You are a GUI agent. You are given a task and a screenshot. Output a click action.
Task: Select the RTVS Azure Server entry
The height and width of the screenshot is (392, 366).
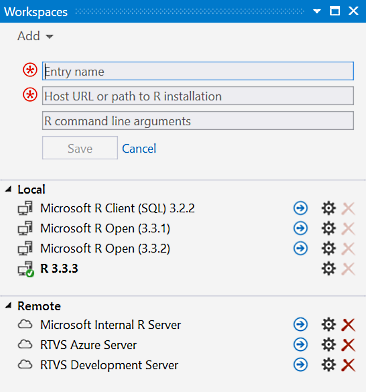pyautogui.click(x=88, y=345)
